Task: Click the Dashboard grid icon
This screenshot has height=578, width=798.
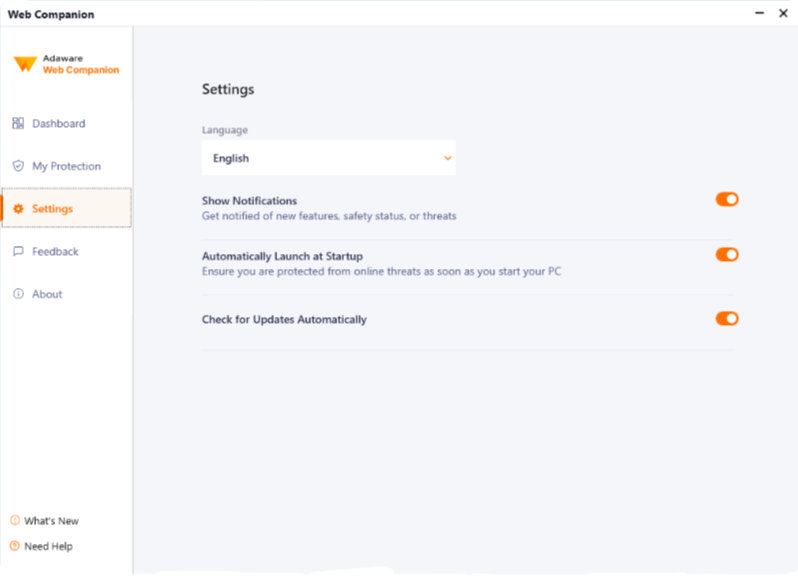Action: pyautogui.click(x=18, y=124)
